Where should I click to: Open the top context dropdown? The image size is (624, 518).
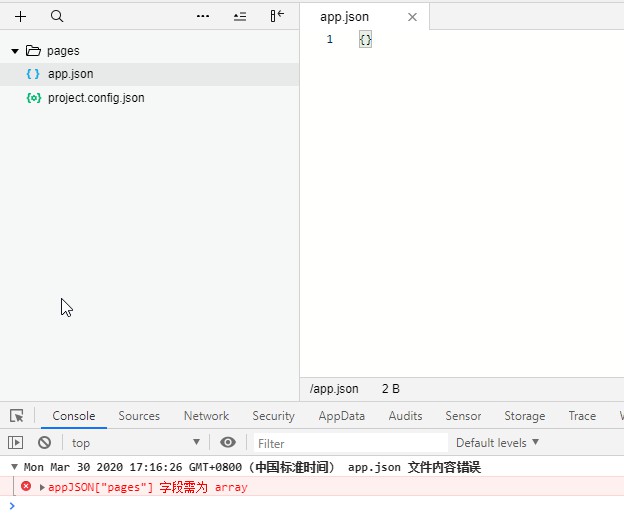pos(135,443)
